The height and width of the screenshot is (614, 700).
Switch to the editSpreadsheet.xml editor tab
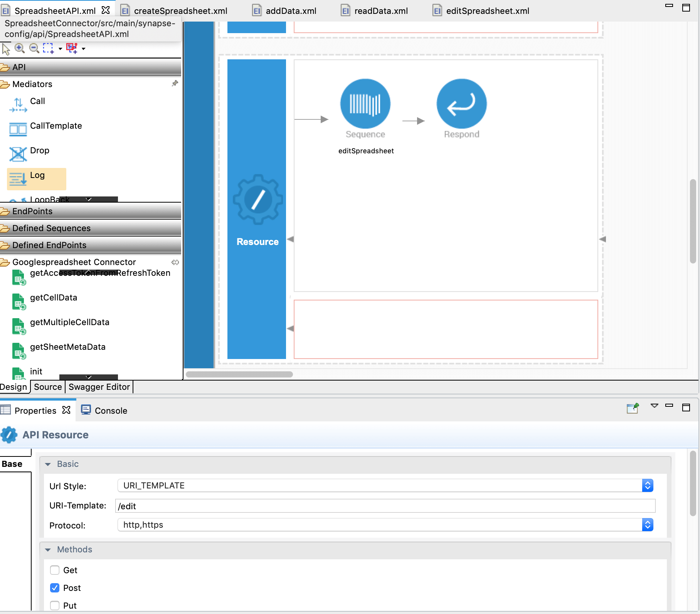488,11
